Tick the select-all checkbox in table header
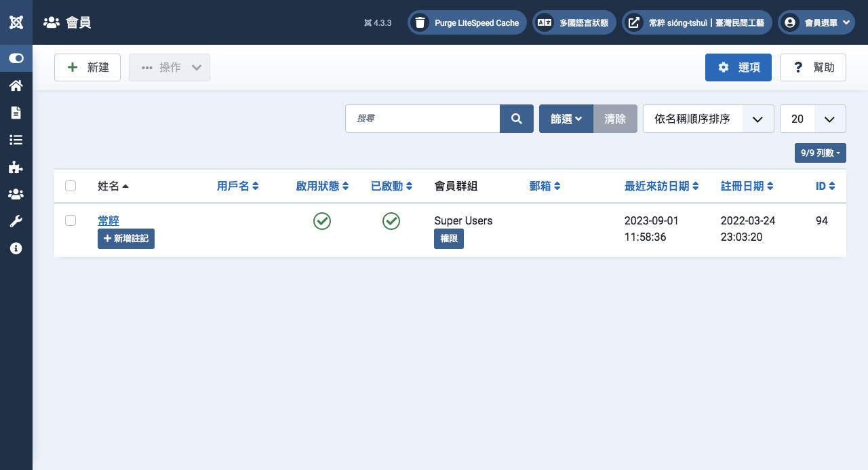Image resolution: width=868 pixels, height=470 pixels. (71, 186)
